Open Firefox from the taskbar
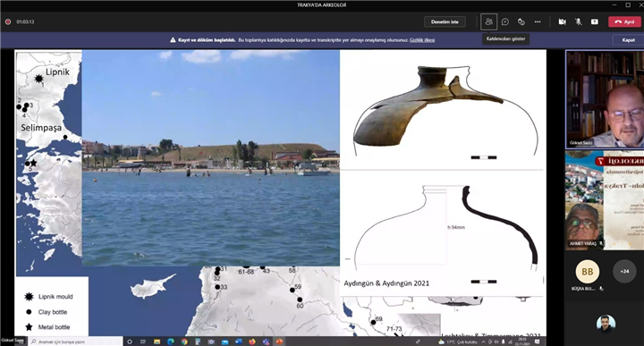The image size is (644, 346). 251,342
